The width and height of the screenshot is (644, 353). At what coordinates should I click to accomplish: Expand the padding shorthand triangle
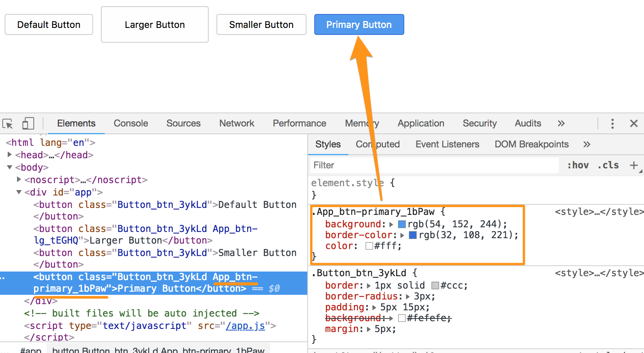374,307
